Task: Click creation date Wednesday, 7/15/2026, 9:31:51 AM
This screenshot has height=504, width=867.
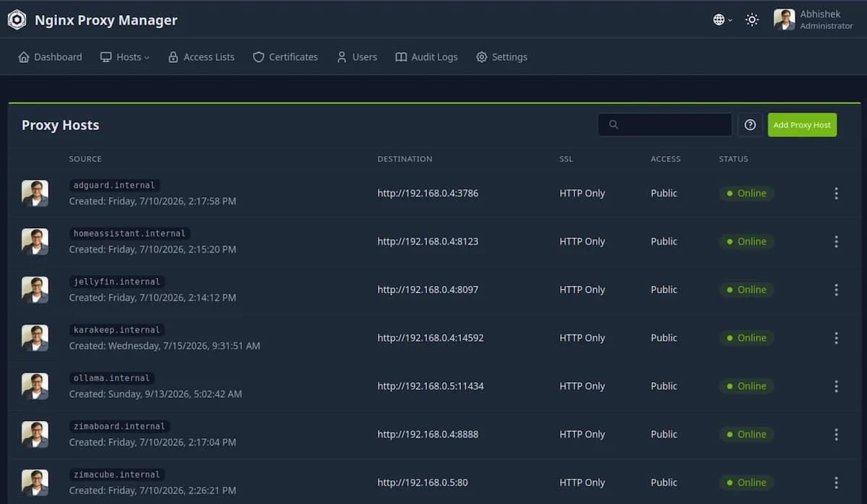Action: click(x=165, y=346)
